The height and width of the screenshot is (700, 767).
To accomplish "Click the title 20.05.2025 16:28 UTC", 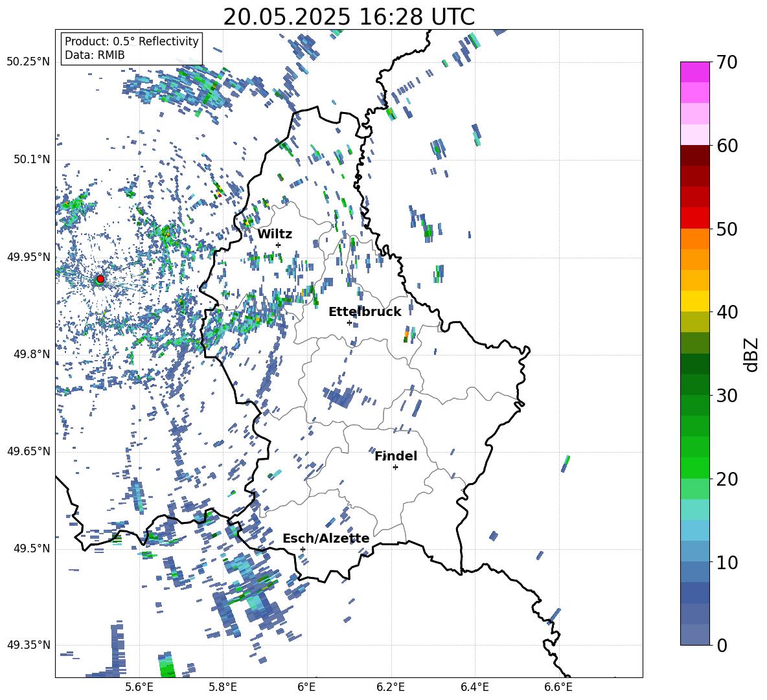I will 349,17.
